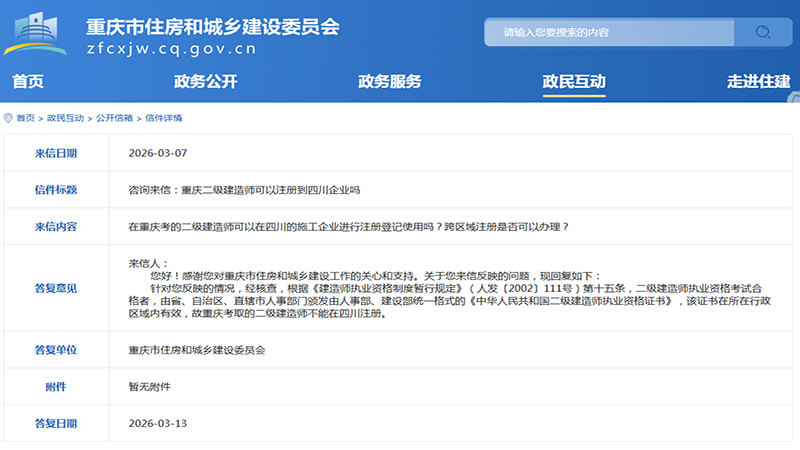Click the 信件标题 row label
This screenshot has width=800, height=450.
tap(56, 190)
